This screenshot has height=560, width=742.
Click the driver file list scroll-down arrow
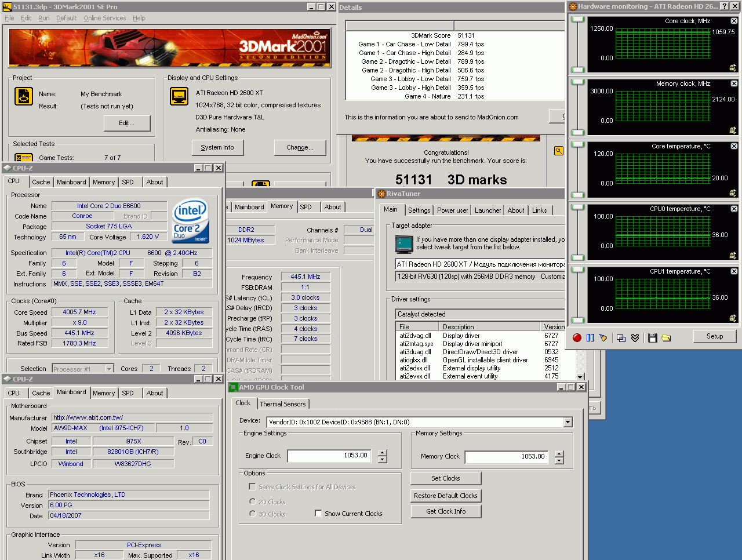[580, 377]
